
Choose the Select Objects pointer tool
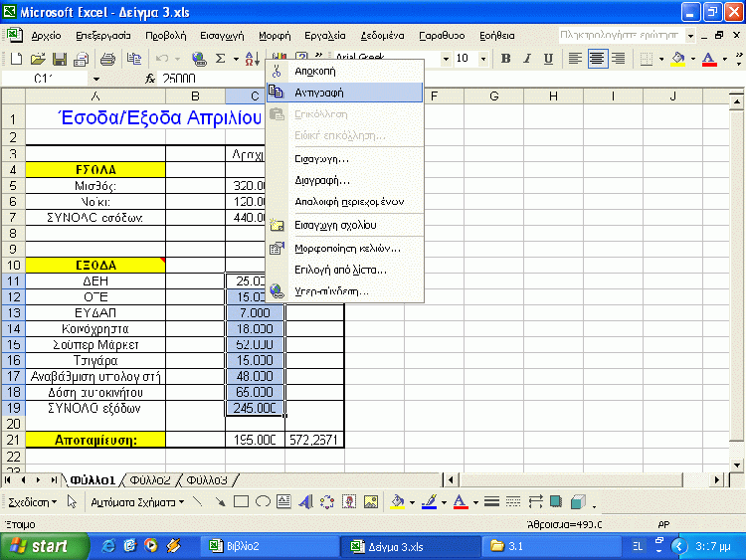tap(72, 502)
